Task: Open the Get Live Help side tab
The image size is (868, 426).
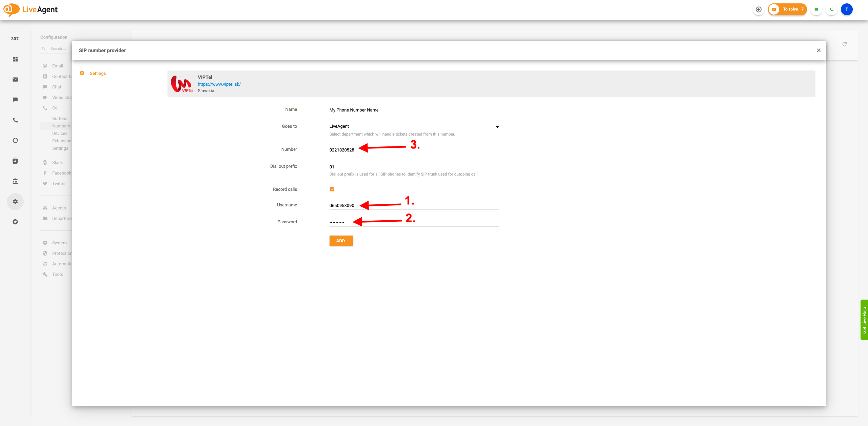Action: 864,320
